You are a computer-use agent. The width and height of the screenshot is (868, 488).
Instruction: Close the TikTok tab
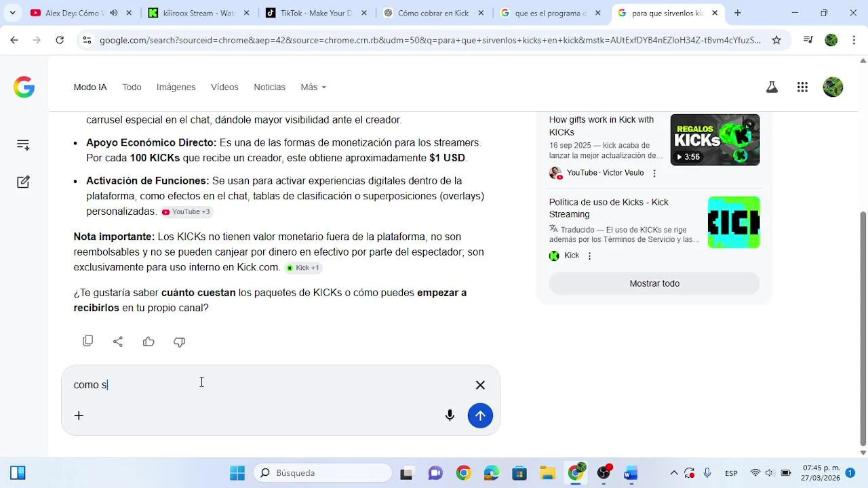click(x=363, y=13)
